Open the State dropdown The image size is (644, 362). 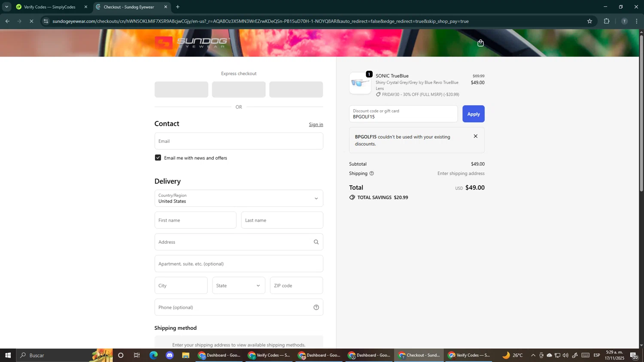[239, 286]
